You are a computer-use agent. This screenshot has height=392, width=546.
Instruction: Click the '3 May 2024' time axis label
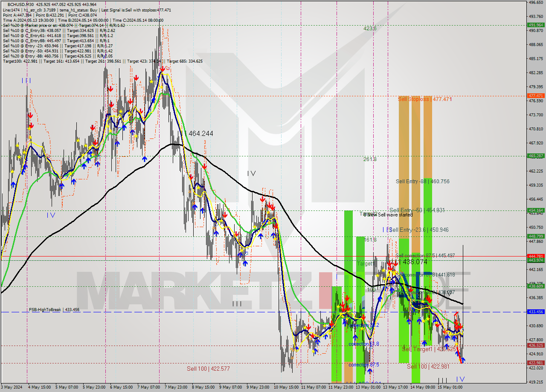12,387
